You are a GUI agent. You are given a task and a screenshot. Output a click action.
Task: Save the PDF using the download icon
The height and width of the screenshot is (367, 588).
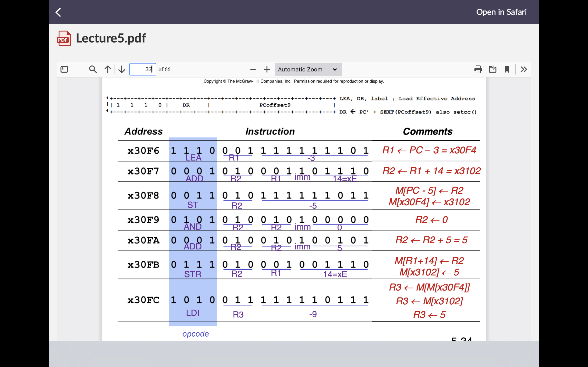pos(492,69)
